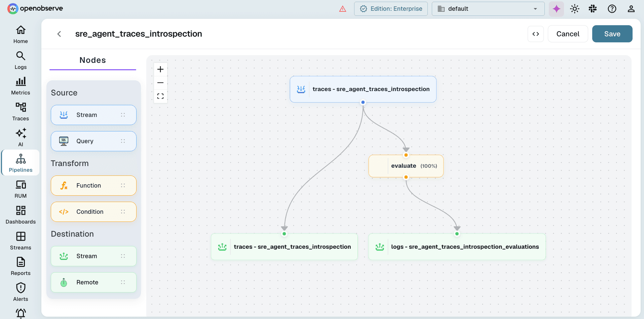Select logs evaluations destination node
Screen dimensions: 644x319
click(457, 247)
